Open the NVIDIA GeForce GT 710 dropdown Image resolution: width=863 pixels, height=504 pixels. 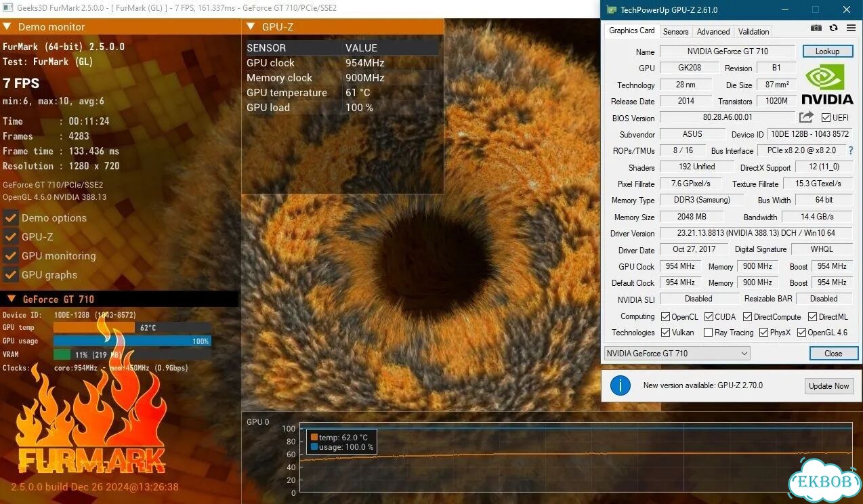(x=677, y=353)
